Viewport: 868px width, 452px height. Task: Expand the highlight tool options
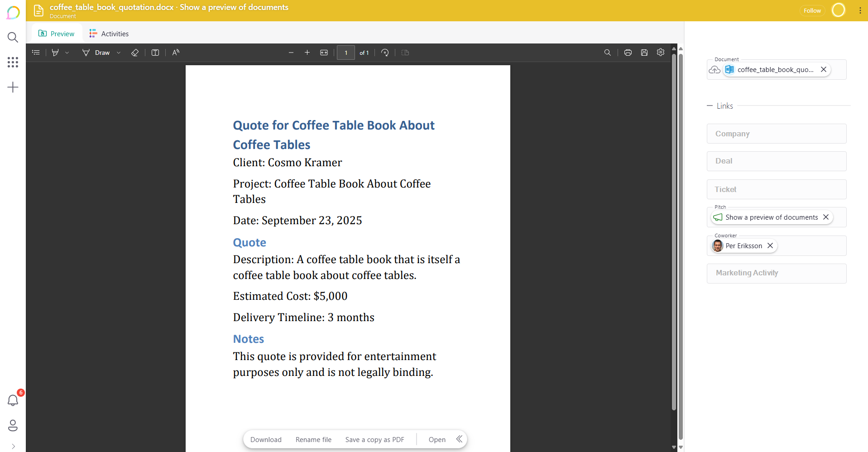(67, 53)
